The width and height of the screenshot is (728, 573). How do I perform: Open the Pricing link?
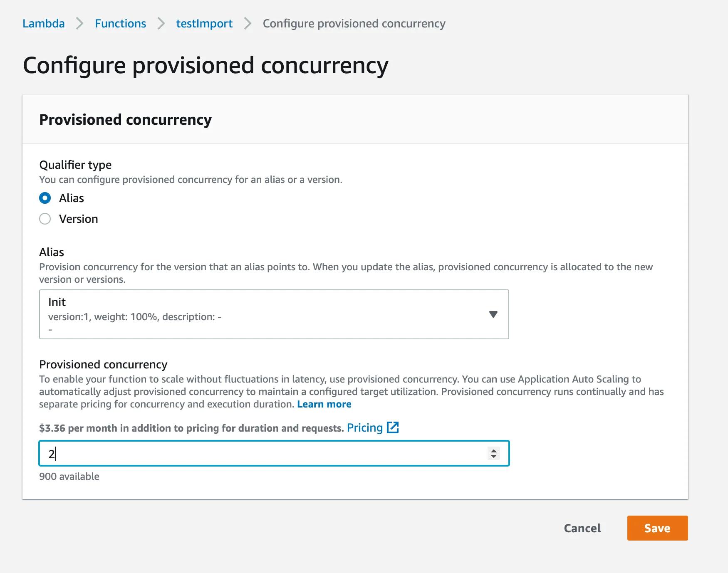(364, 427)
